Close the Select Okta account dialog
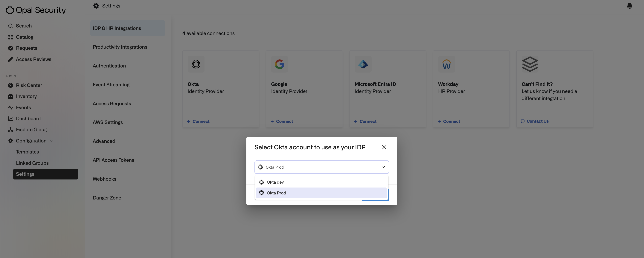The image size is (644, 258). [384, 147]
